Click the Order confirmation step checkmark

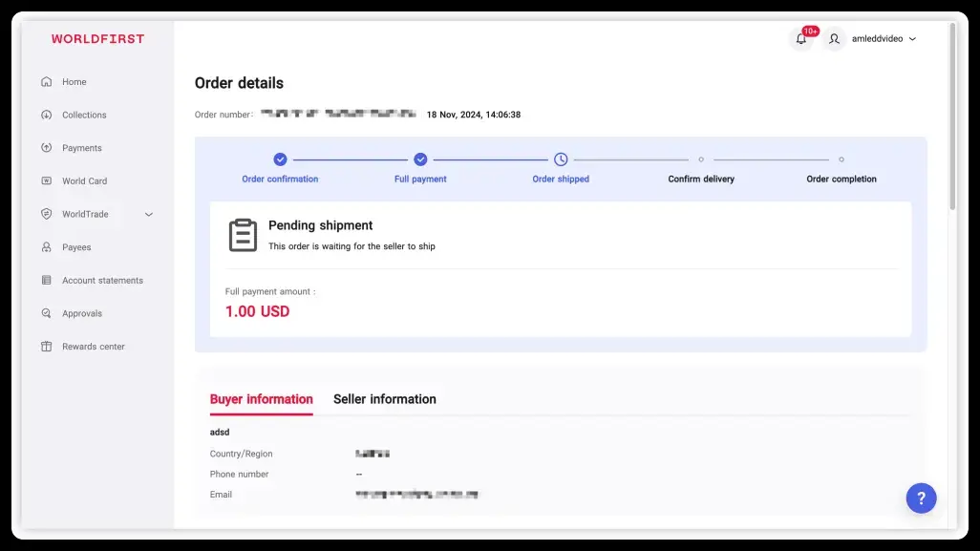point(280,159)
